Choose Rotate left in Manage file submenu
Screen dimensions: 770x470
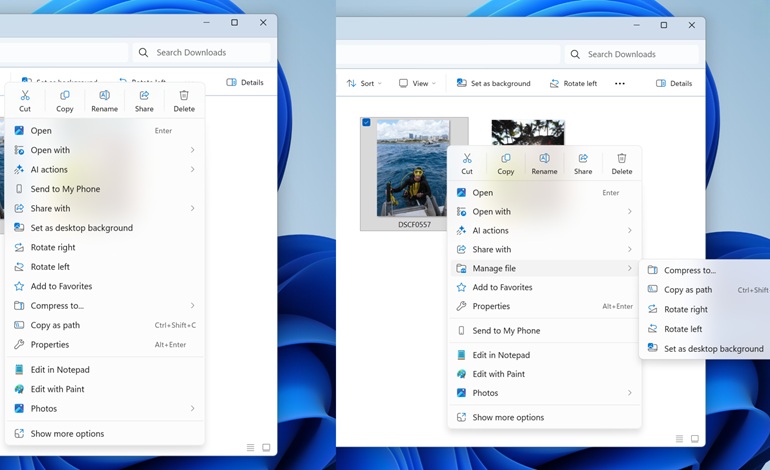[x=706, y=329]
